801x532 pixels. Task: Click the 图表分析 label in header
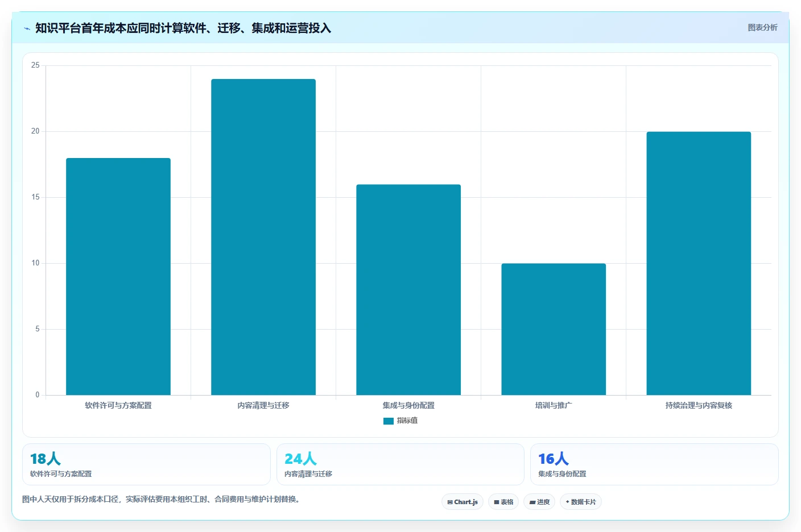[x=762, y=27]
